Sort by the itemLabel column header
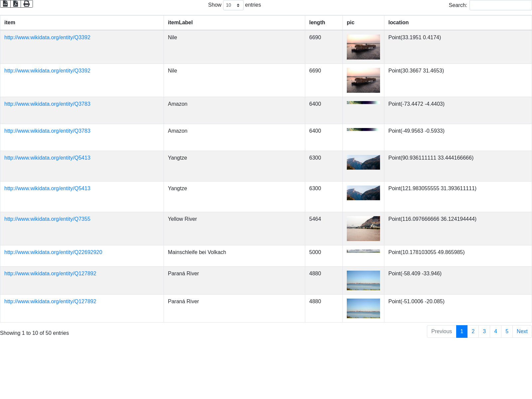Image resolution: width=532 pixels, height=399 pixels. [x=180, y=23]
